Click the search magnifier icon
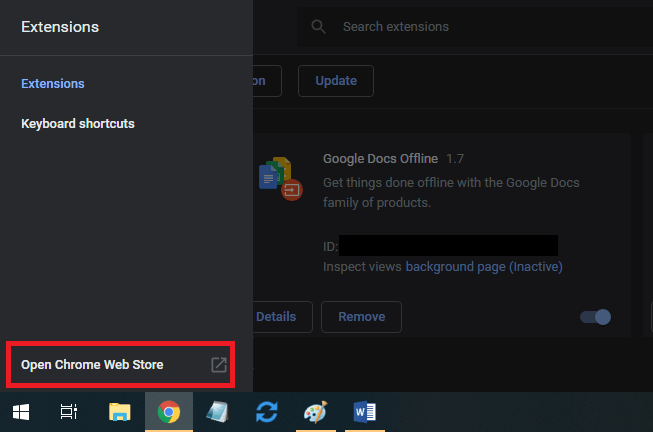This screenshot has height=432, width=653. click(319, 27)
